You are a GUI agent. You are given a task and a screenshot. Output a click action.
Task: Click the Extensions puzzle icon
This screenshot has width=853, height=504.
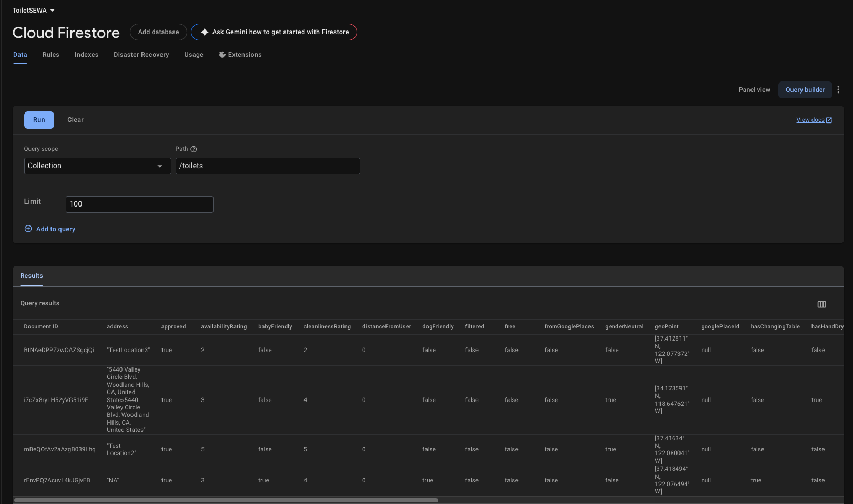click(x=222, y=55)
